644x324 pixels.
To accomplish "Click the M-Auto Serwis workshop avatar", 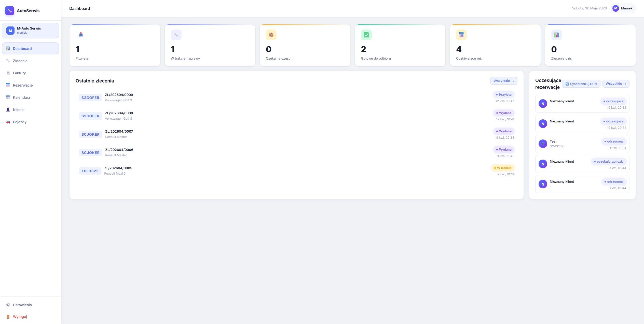I will click(10, 31).
